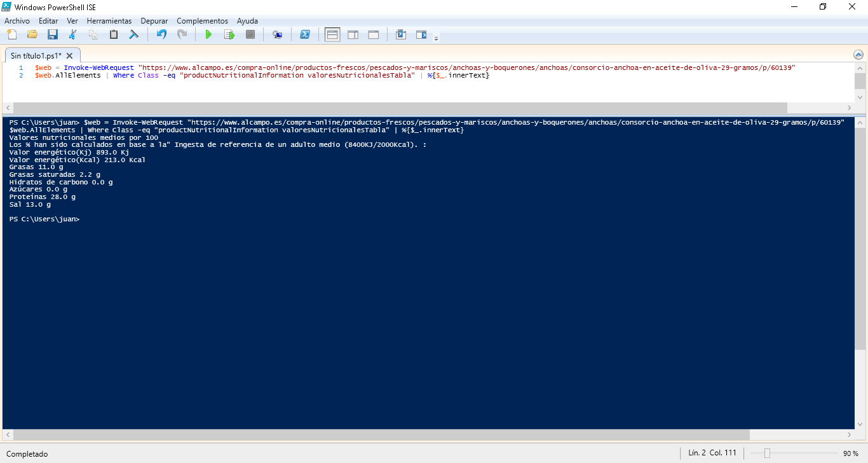Click the Run Selection icon

coord(229,34)
